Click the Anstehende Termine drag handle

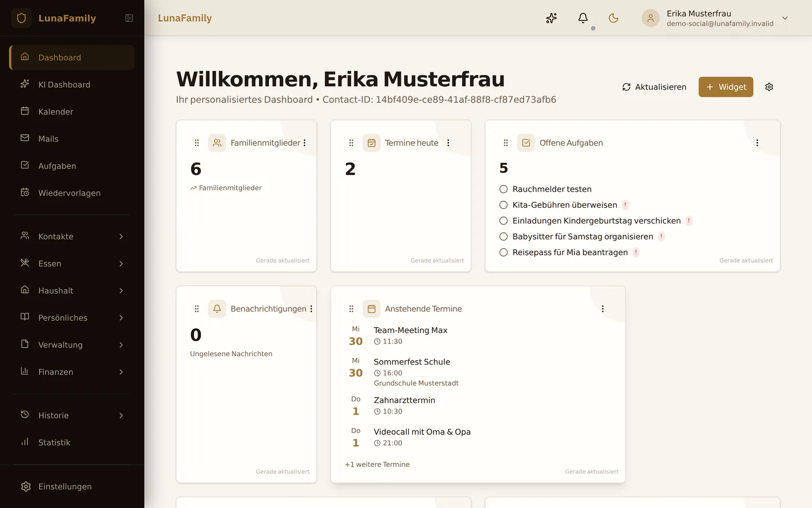(x=351, y=309)
